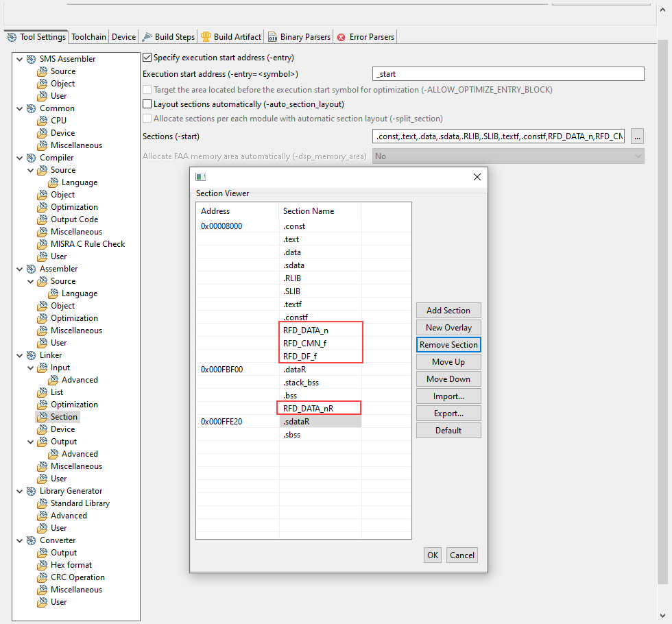Collapse the SMS Assembler tree node

19,59
